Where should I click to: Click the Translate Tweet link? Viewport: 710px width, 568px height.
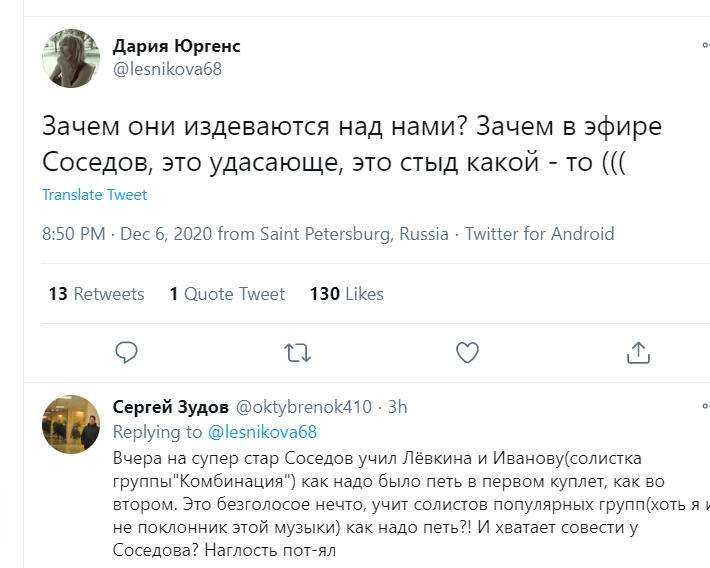[x=94, y=195]
